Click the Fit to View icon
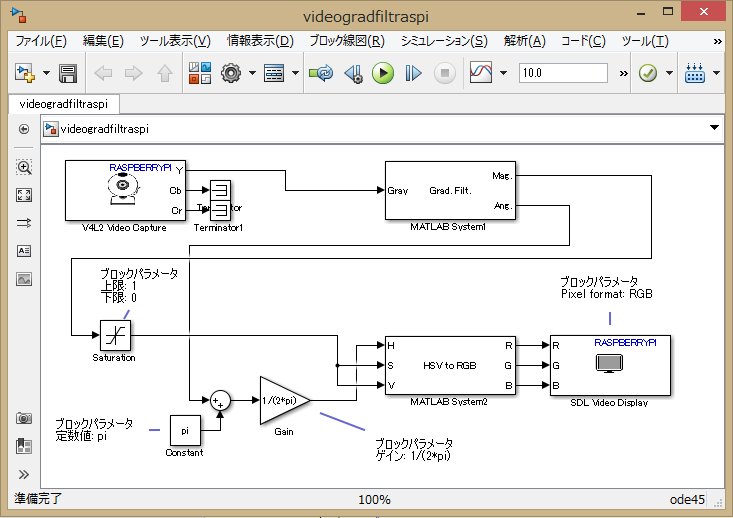The height and width of the screenshot is (518, 733). tap(24, 195)
